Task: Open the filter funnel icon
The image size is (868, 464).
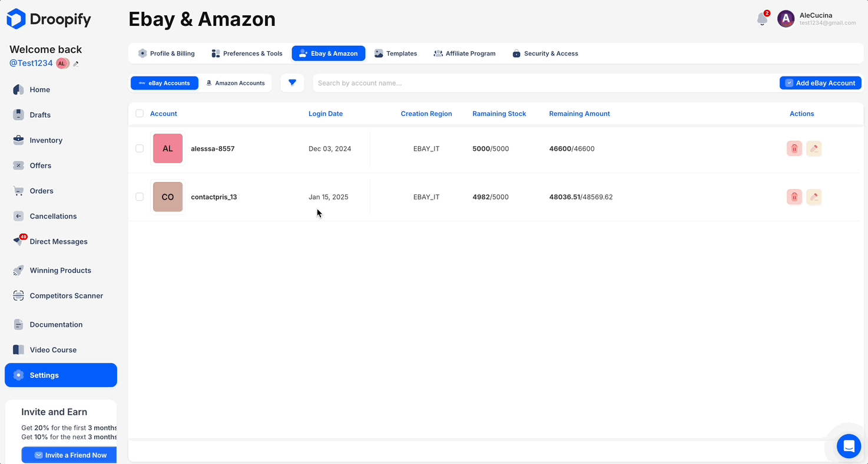Action: [292, 83]
